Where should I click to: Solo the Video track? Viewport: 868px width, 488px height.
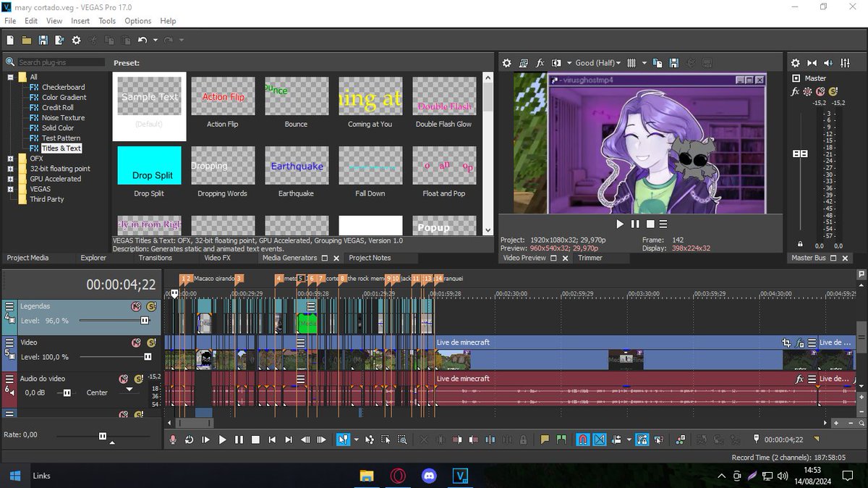(x=151, y=342)
